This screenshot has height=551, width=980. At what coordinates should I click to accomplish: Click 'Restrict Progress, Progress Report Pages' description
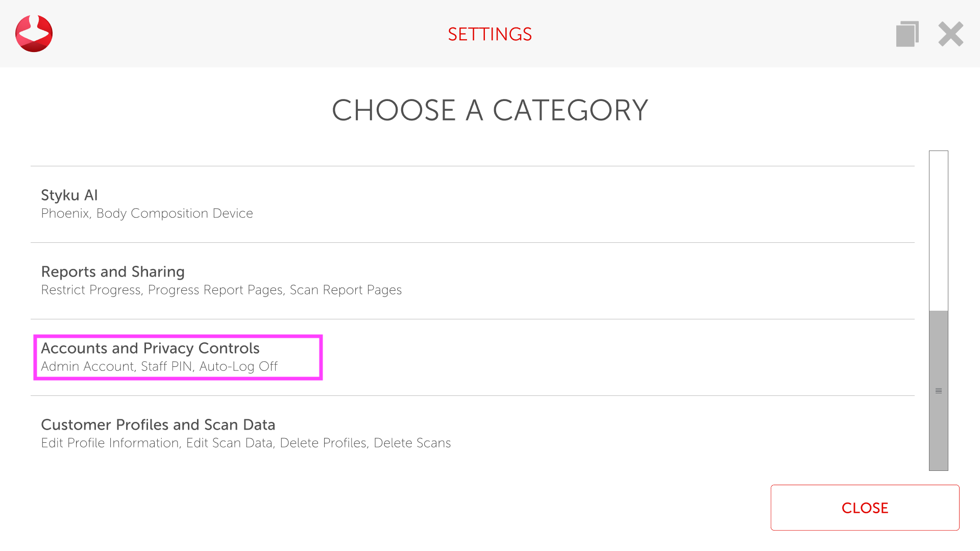(162, 290)
